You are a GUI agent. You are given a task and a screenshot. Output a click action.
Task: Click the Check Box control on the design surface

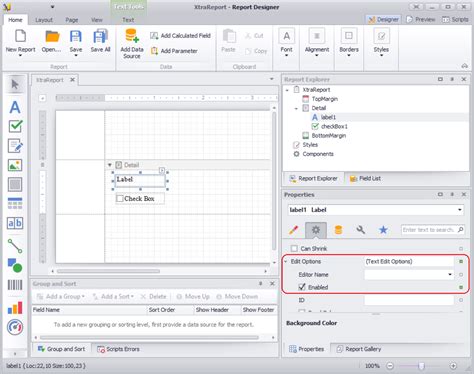[x=139, y=199]
